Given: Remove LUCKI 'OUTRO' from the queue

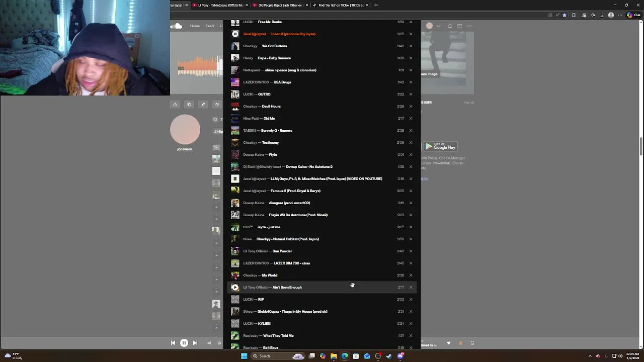Looking at the screenshot, I should 411,94.
